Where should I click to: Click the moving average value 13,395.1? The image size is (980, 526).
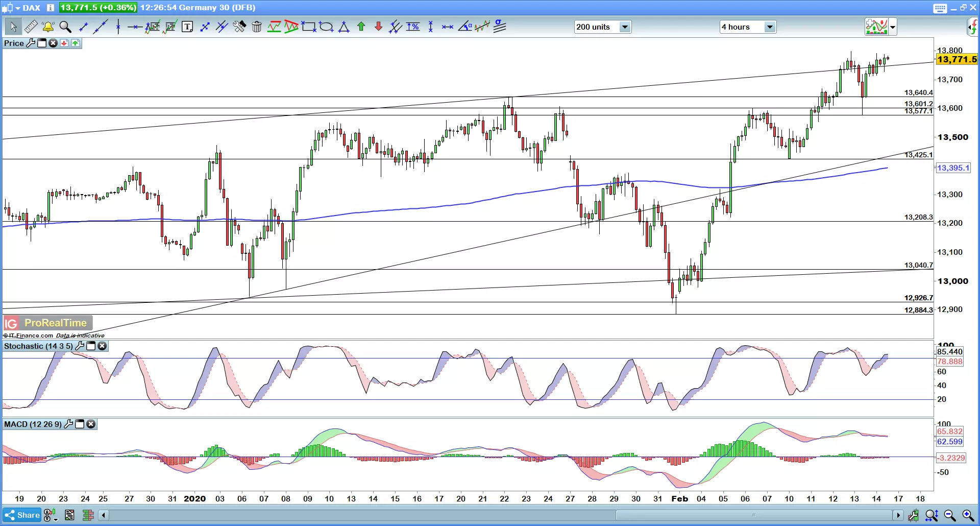(x=953, y=168)
